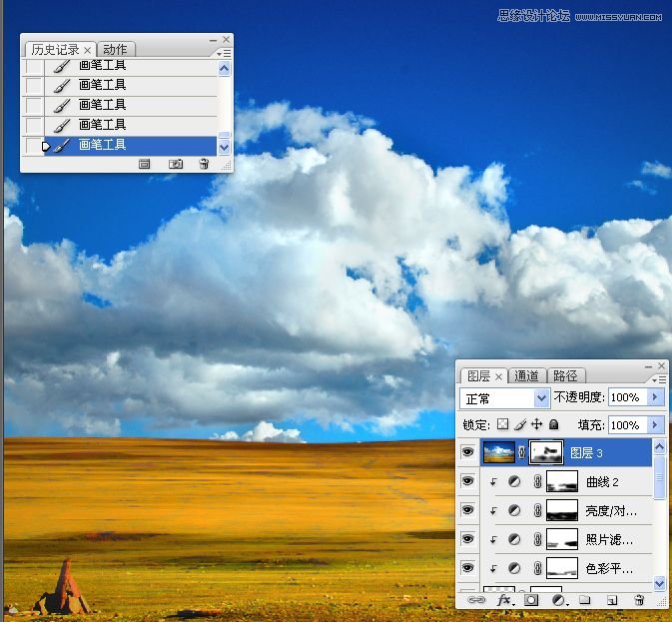This screenshot has height=622, width=672.
Task: Create new fill or adjustment layer
Action: 559,600
